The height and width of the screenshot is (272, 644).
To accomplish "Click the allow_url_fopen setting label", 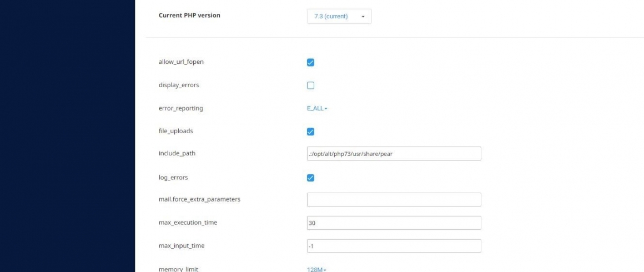I will pyautogui.click(x=181, y=62).
